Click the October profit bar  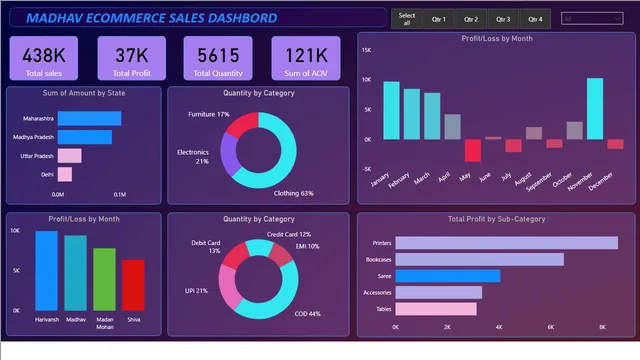click(x=575, y=131)
